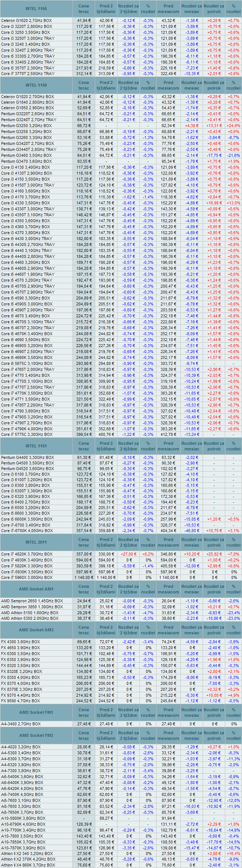Click the INTEL 1151 section header
This screenshot has height=868, width=242.
(x=36, y=446)
